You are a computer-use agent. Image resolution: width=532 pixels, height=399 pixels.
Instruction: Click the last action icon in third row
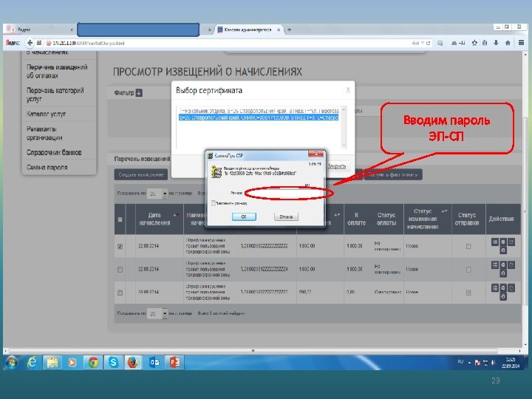coord(503,296)
